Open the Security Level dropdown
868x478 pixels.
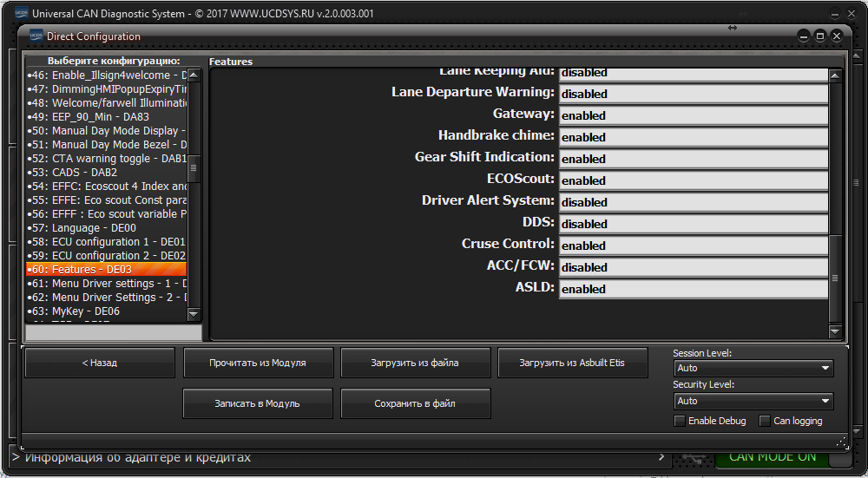753,401
